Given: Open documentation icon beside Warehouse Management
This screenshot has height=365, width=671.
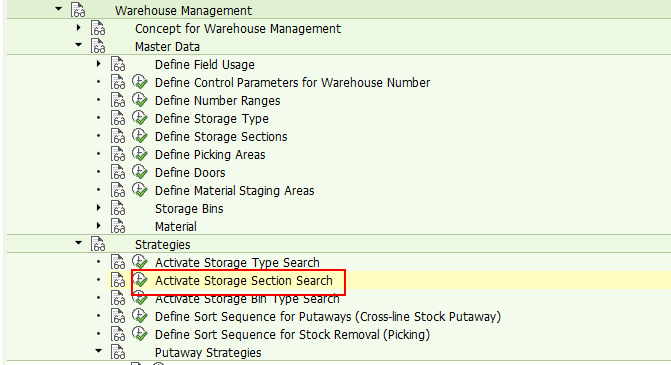Looking at the screenshot, I should [78, 10].
